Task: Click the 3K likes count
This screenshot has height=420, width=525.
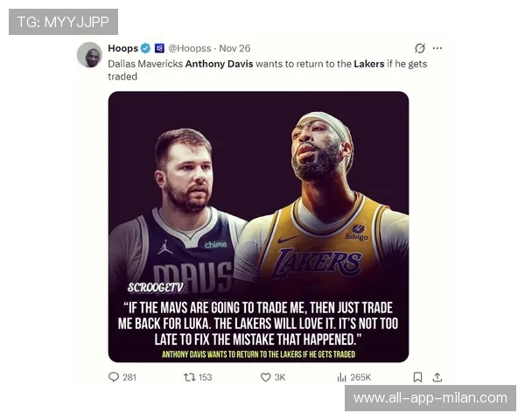Action: [x=280, y=377]
